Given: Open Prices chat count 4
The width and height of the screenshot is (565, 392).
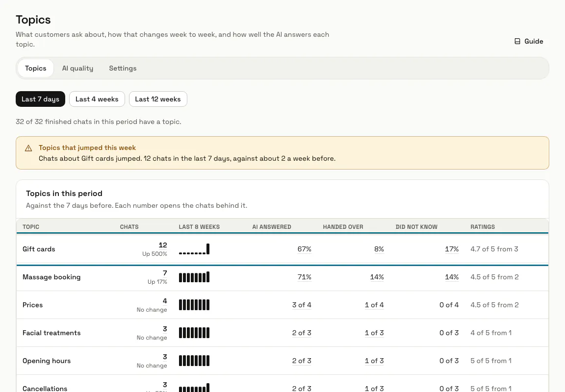Looking at the screenshot, I should coord(165,301).
